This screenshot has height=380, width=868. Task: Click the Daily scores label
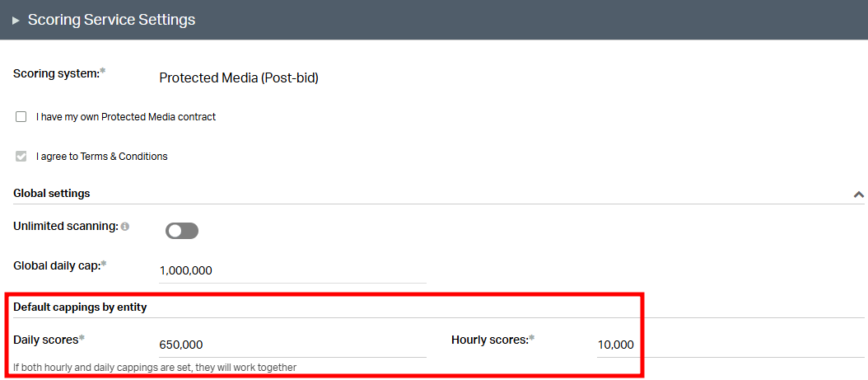46,340
